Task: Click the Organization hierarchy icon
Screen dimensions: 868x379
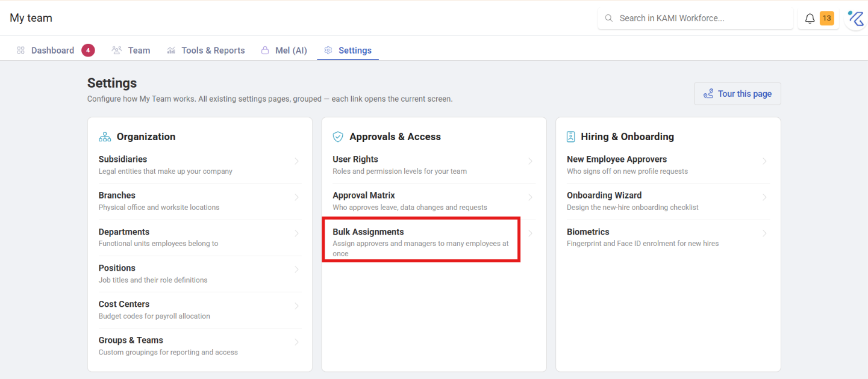Action: click(105, 137)
